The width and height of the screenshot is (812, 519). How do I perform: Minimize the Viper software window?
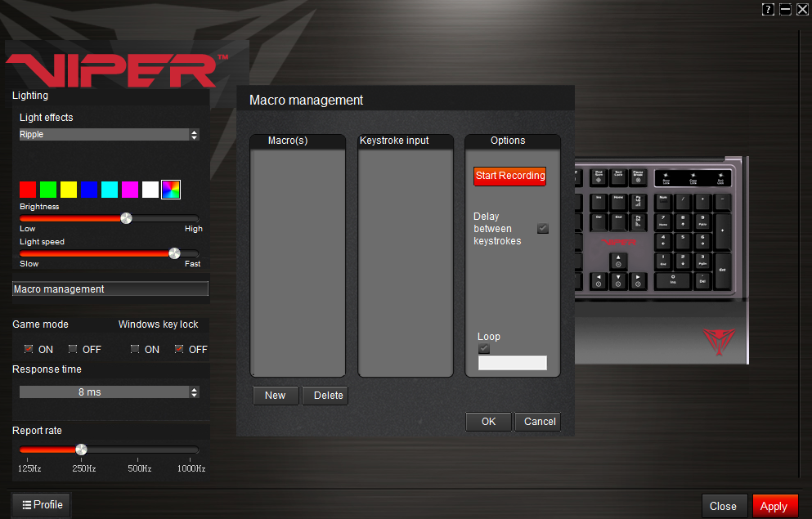785,10
